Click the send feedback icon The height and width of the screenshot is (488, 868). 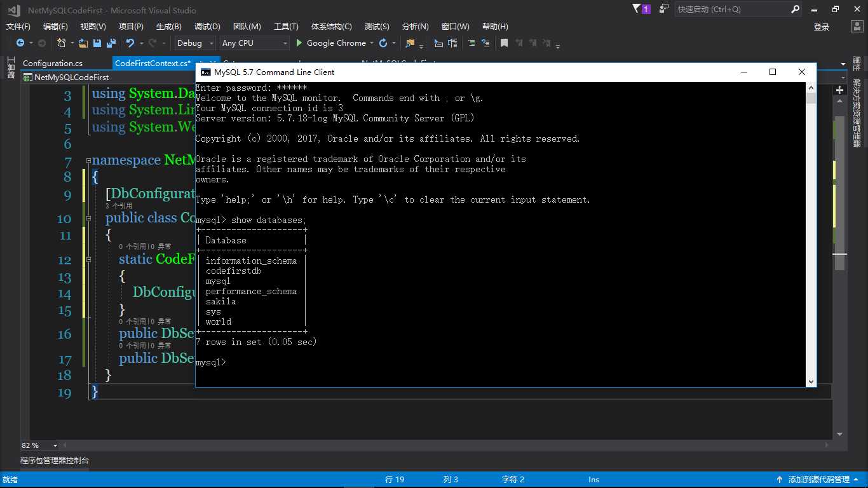click(x=664, y=9)
